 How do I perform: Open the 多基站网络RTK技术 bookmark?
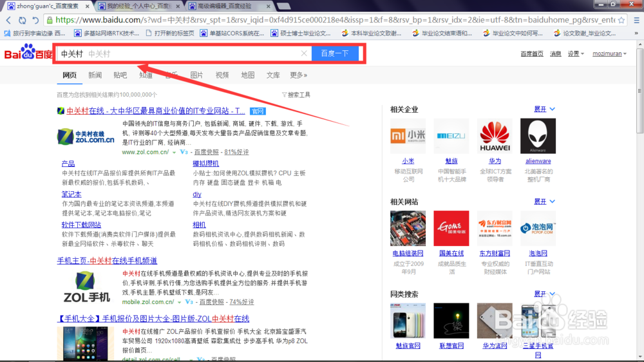107,33
